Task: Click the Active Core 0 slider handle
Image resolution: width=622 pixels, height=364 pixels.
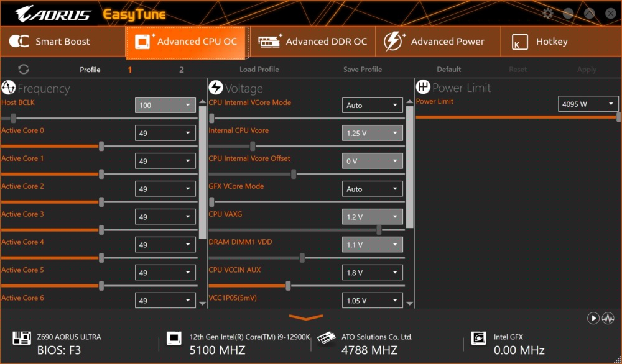Action: 101,146
